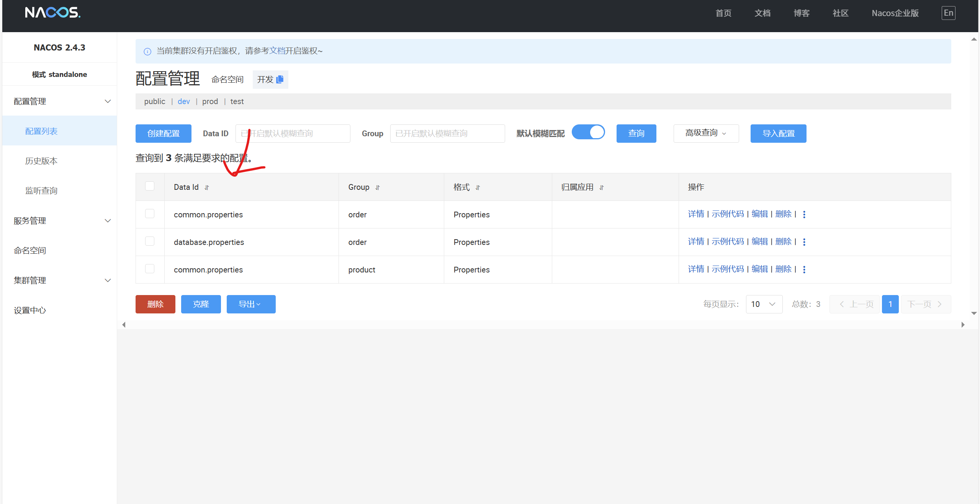This screenshot has width=980, height=504.
Task: Toggle the 默认模糊匹配 switch
Action: [588, 132]
